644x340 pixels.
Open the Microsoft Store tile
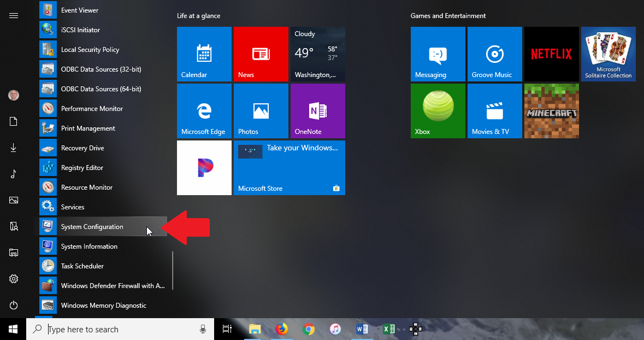(289, 168)
